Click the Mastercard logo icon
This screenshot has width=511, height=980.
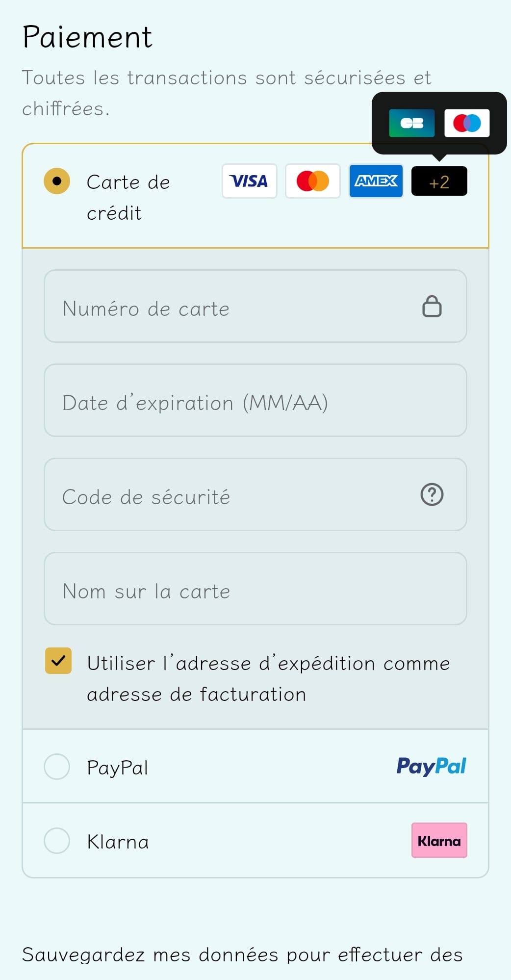(x=312, y=181)
